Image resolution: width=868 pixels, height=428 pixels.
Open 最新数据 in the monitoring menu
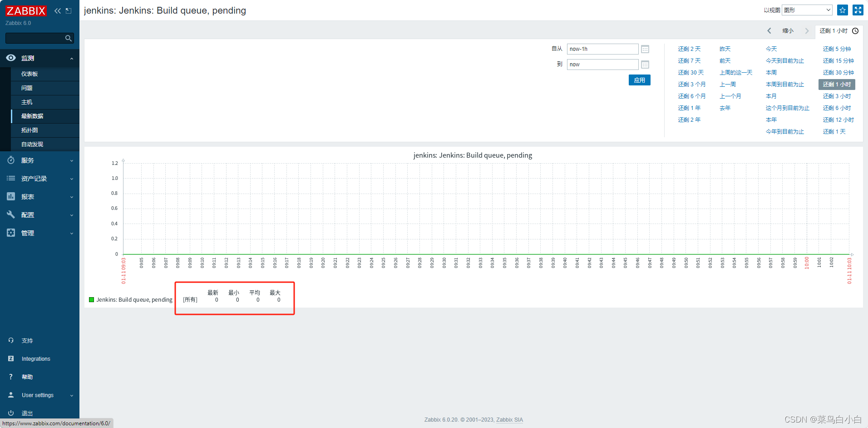[32, 116]
